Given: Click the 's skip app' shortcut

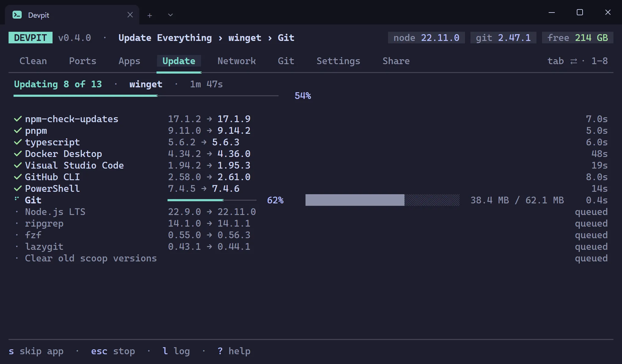Looking at the screenshot, I should tap(36, 351).
